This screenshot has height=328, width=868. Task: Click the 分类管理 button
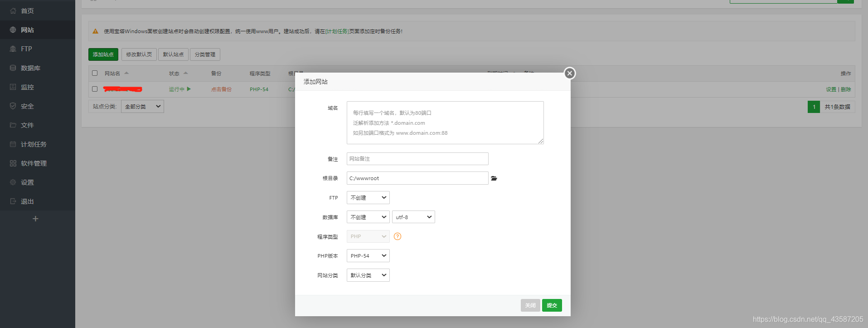point(205,54)
